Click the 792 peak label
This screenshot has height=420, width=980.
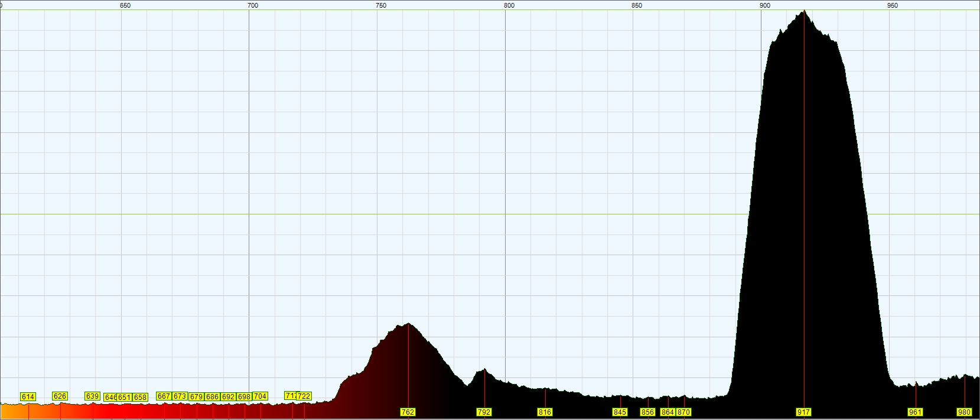[x=484, y=412]
